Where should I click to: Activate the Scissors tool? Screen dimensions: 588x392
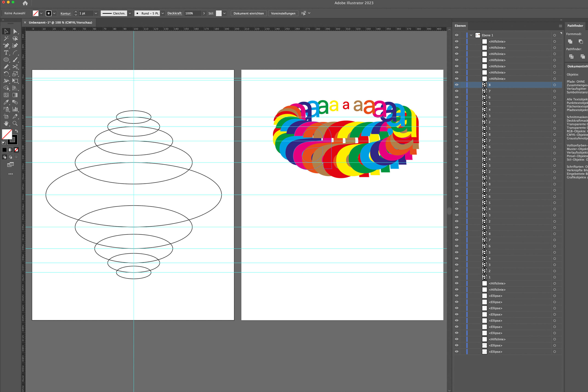pos(15,67)
